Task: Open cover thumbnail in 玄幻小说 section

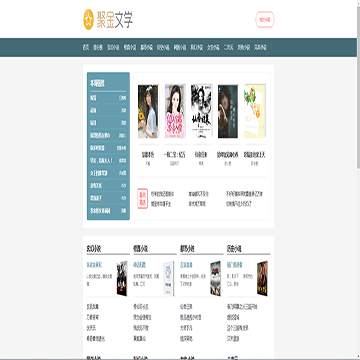Action: (122, 279)
